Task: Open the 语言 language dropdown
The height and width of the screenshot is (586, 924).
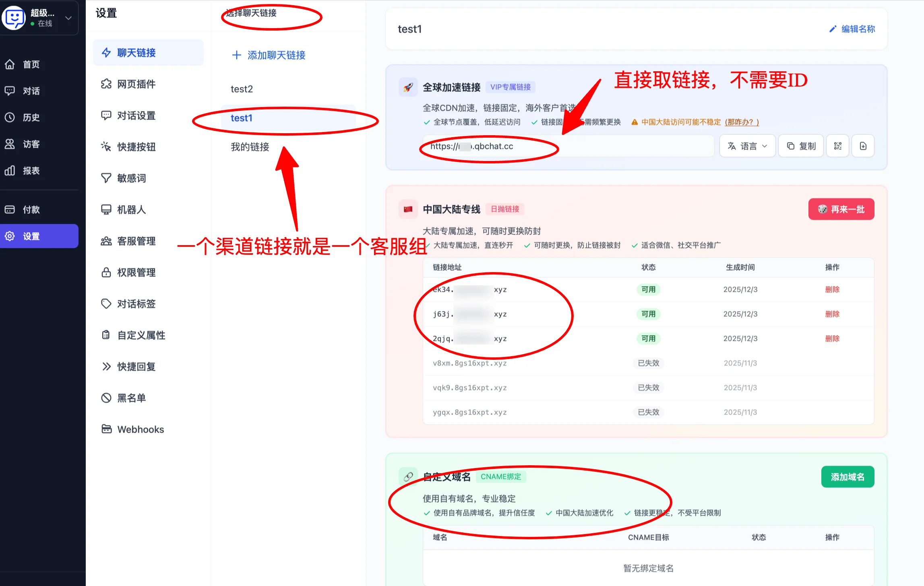Action: pyautogui.click(x=747, y=146)
